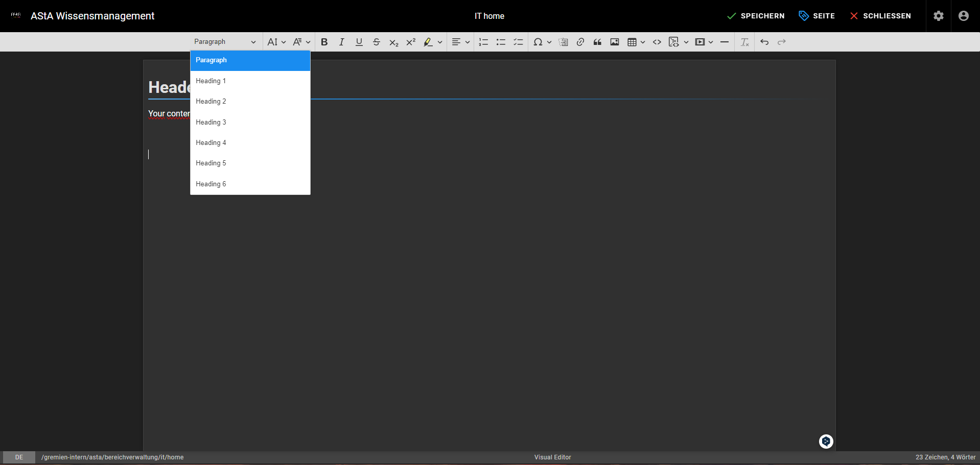Click the round badge in editor corner
980x465 pixels.
(x=826, y=442)
